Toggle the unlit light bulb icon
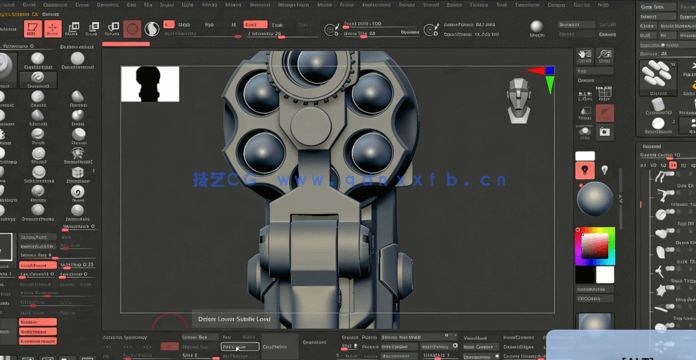The width and height of the screenshot is (696, 360). [x=604, y=170]
